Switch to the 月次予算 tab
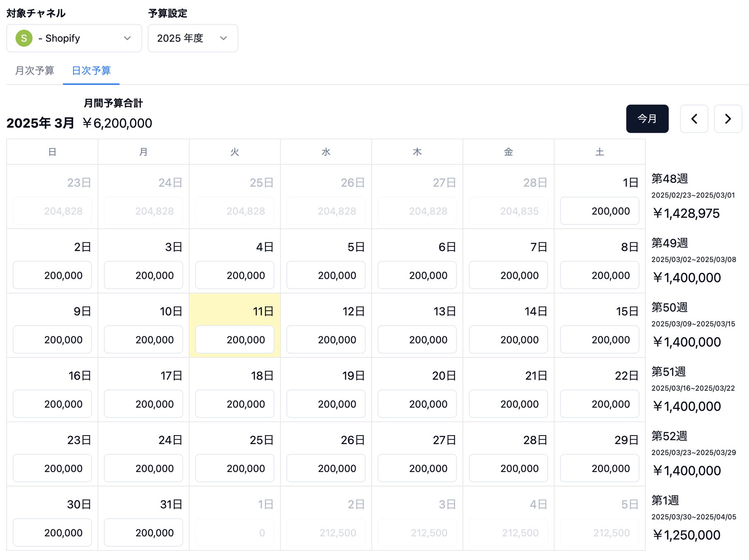The height and width of the screenshot is (560, 749). click(34, 71)
